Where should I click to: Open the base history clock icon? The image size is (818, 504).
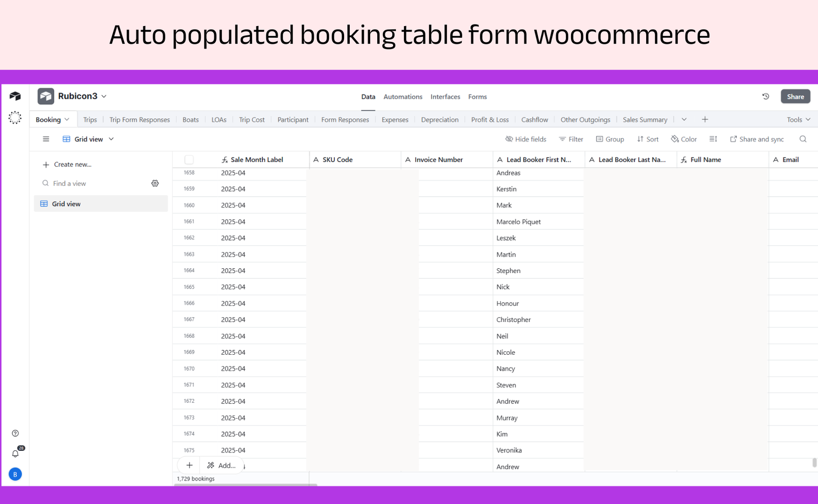765,97
